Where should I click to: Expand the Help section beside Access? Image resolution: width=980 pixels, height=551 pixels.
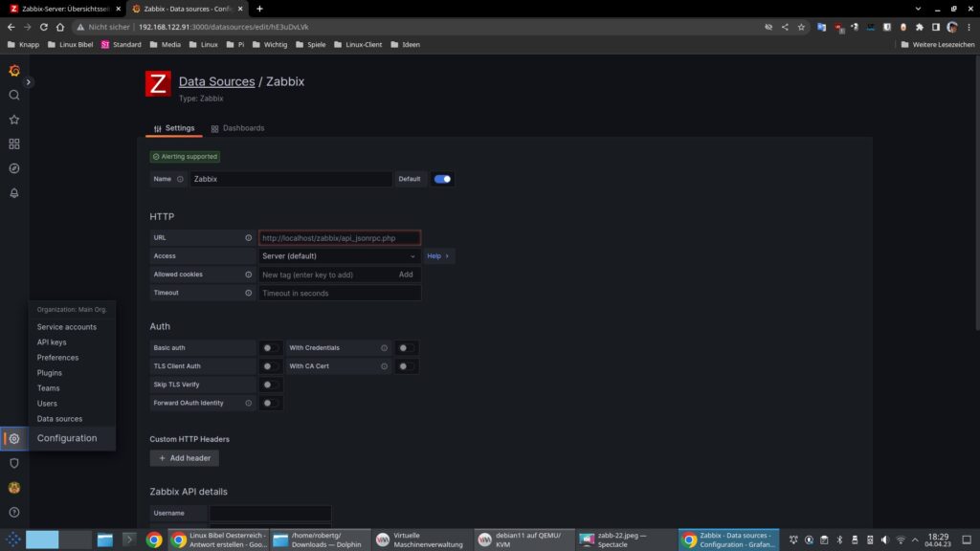[x=438, y=256]
